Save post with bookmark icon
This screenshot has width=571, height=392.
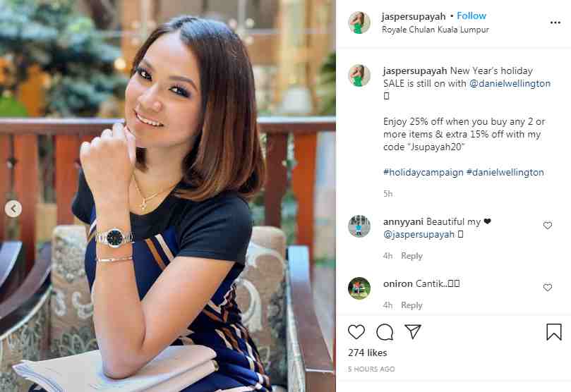coord(553,332)
